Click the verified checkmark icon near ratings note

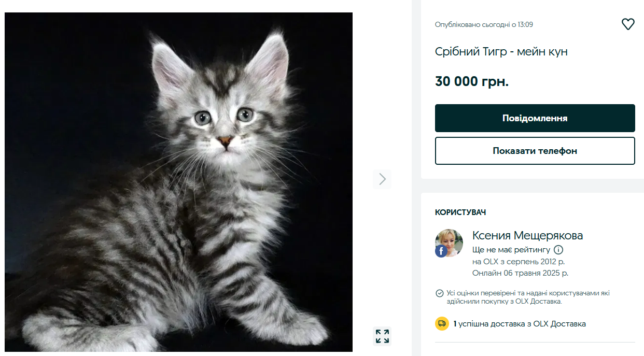click(439, 293)
